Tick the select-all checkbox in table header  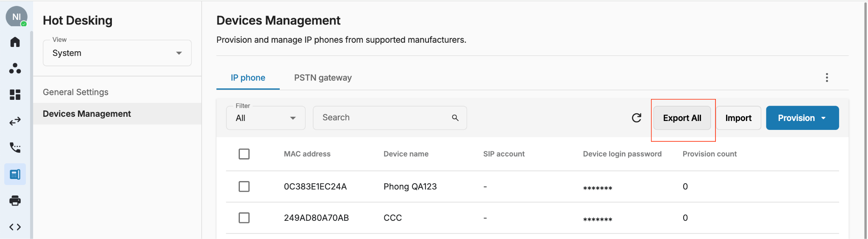click(244, 154)
